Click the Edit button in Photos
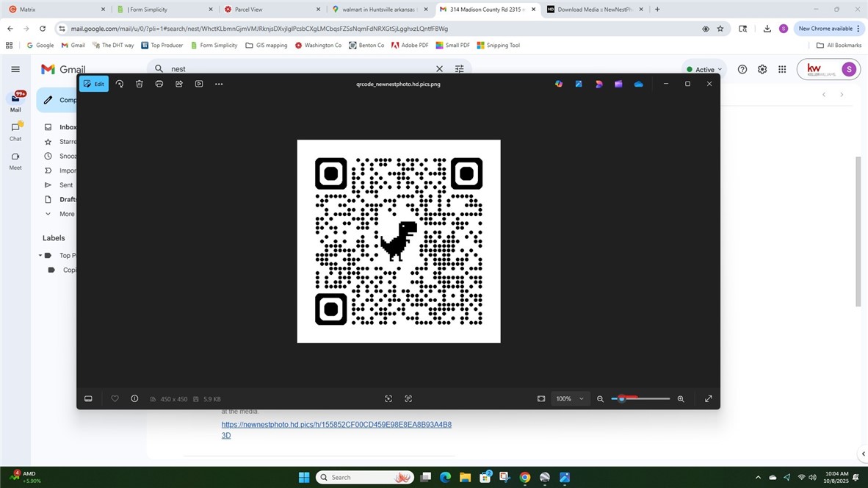 (94, 84)
